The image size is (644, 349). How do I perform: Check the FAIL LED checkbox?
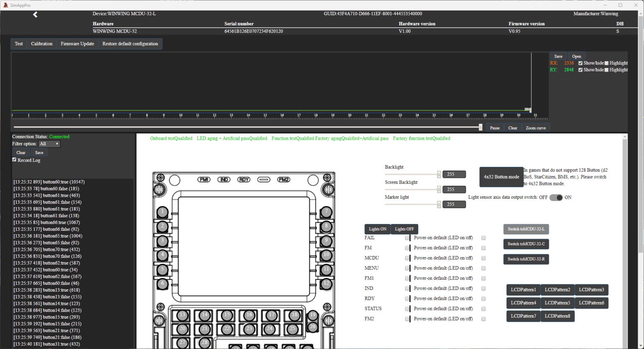407,238
